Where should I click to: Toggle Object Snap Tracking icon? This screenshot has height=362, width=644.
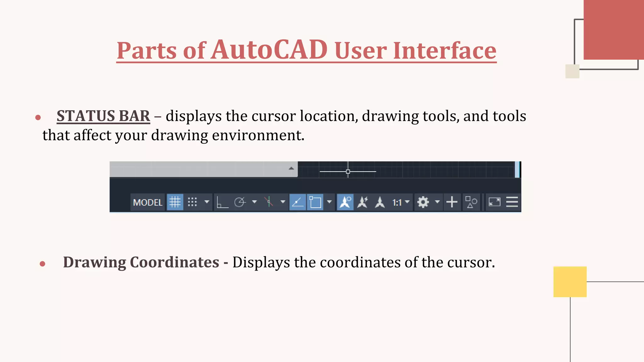pyautogui.click(x=297, y=202)
